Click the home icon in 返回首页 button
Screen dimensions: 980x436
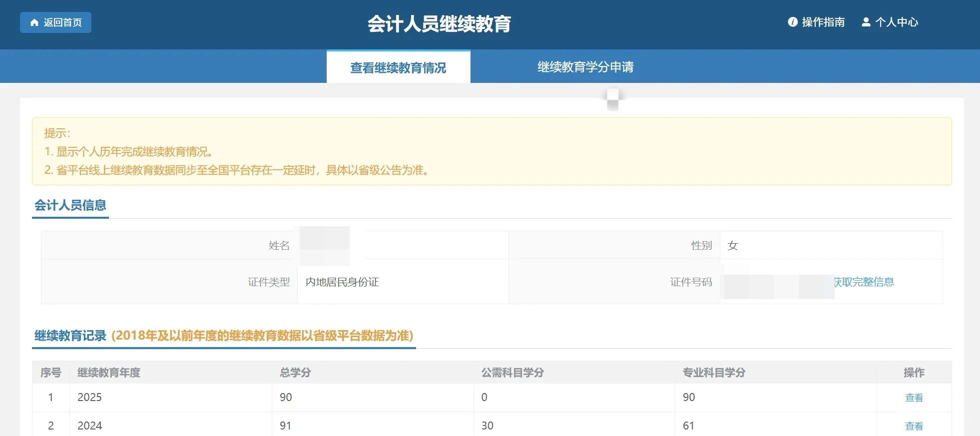pyautogui.click(x=34, y=22)
